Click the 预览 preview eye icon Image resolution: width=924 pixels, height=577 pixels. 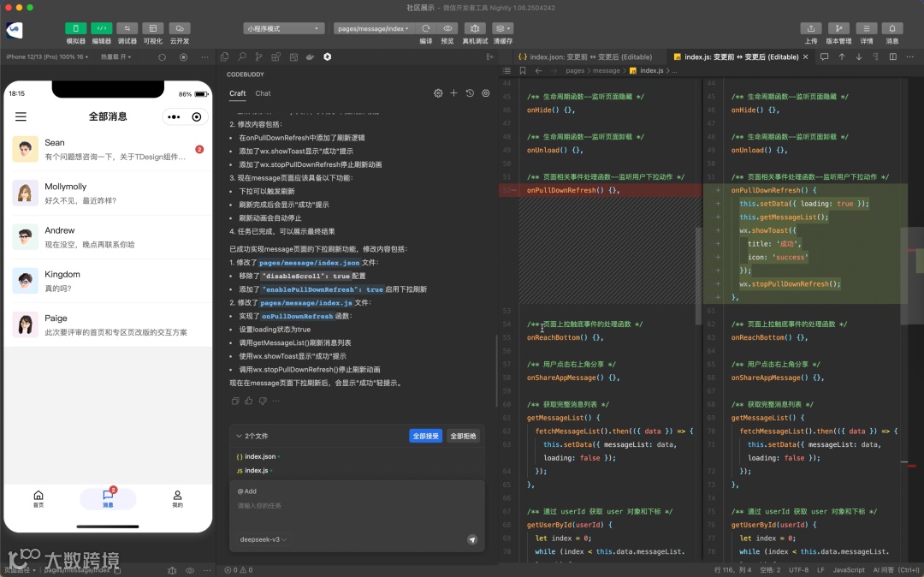pyautogui.click(x=447, y=28)
